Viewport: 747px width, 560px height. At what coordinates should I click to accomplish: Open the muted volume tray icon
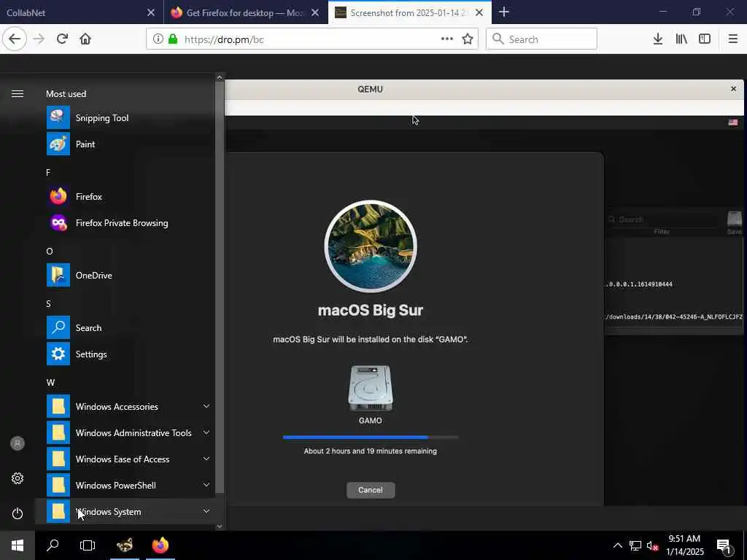pyautogui.click(x=652, y=545)
